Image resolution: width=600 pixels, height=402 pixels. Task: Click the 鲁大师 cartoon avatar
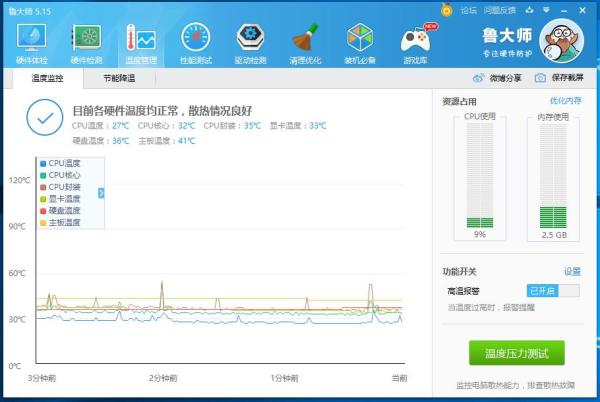561,41
